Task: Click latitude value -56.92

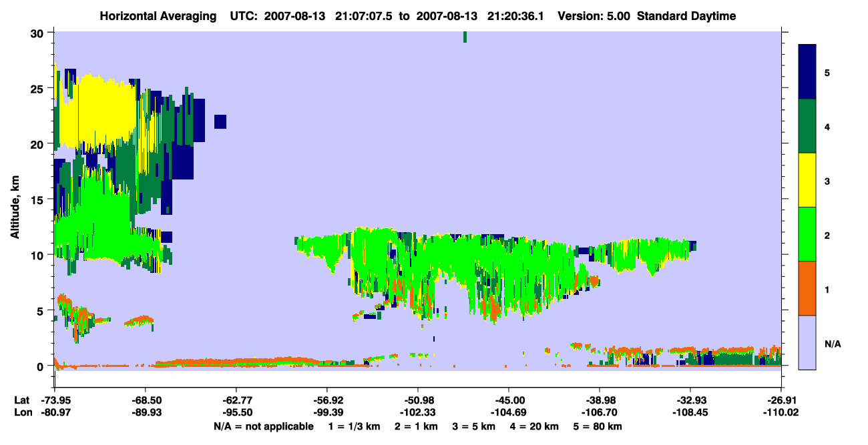Action: (327, 400)
